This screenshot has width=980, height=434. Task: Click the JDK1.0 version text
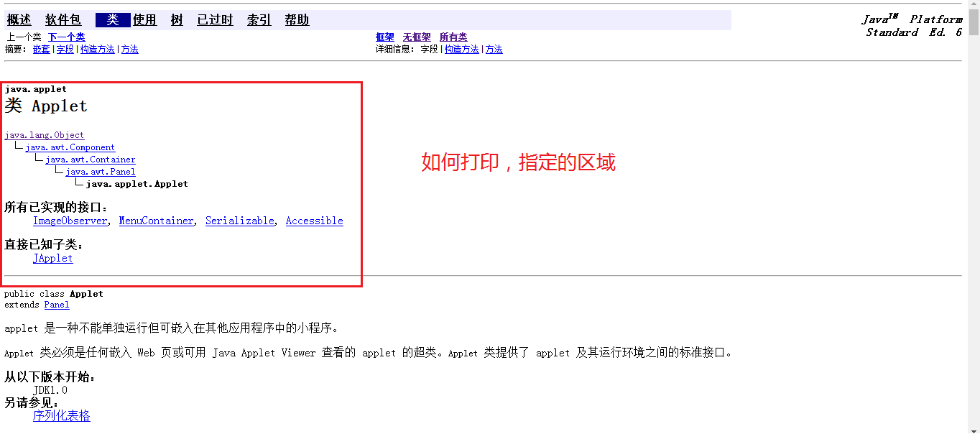pyautogui.click(x=50, y=390)
